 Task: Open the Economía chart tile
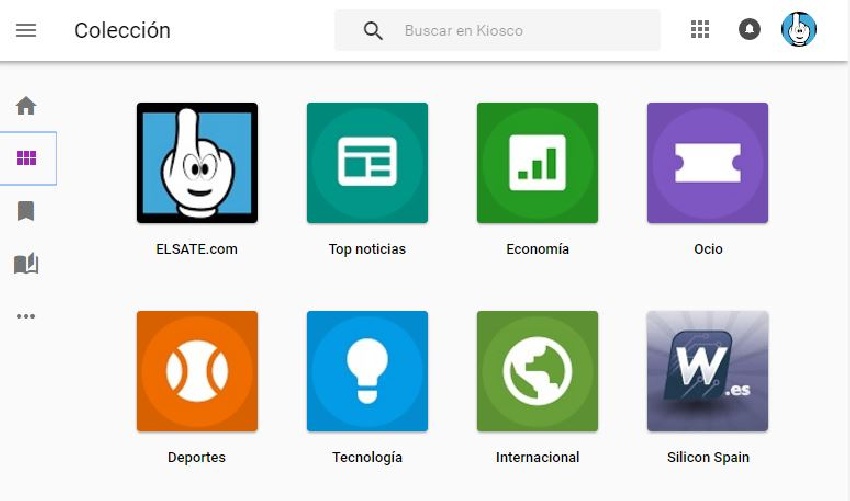[537, 163]
